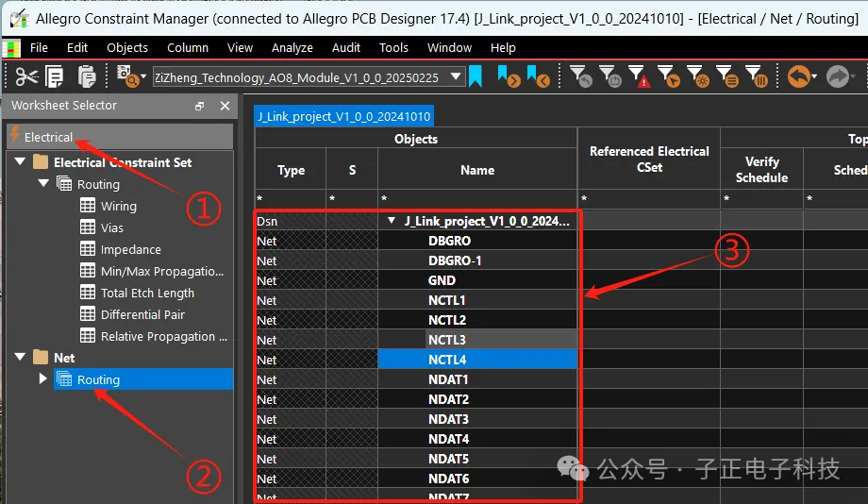Click the Cut scissors icon
868x504 pixels.
(26, 76)
